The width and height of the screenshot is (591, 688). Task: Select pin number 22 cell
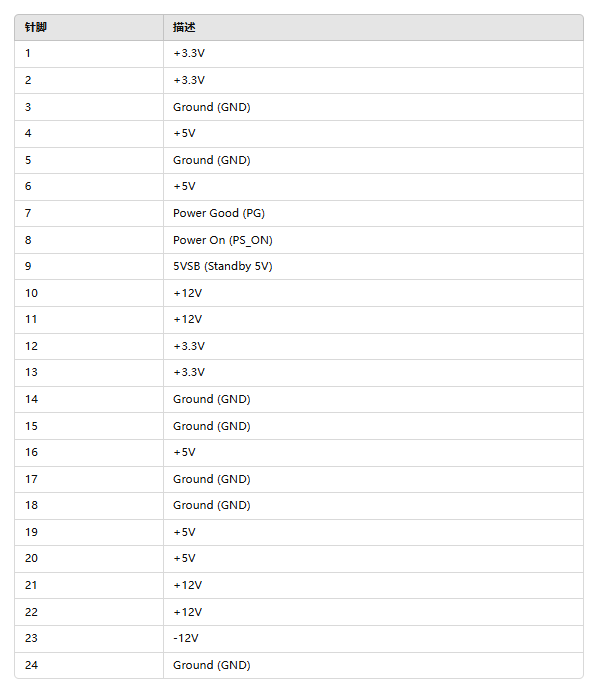tap(89, 612)
